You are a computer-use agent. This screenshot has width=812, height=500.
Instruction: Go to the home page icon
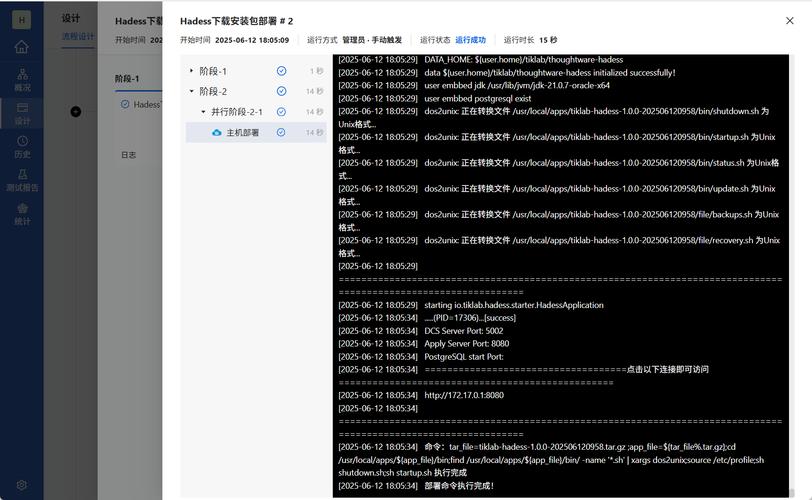tap(21, 47)
